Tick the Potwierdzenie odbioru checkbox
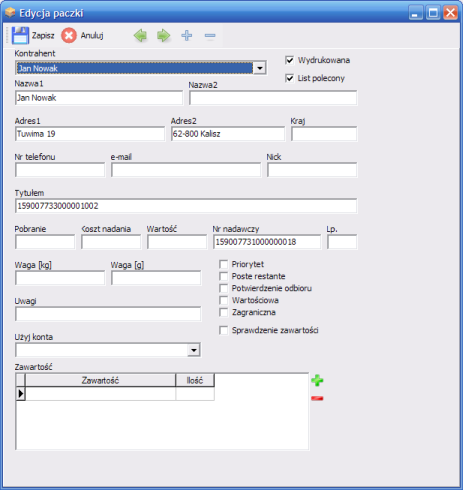The width and height of the screenshot is (463, 490). pos(224,288)
